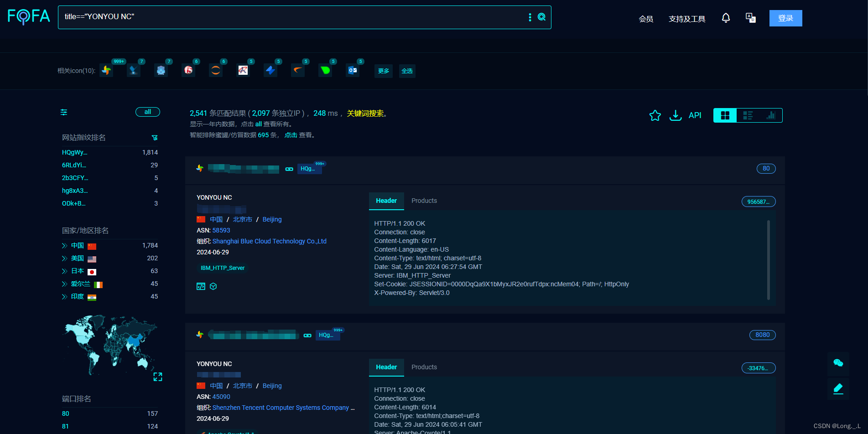Click fingerprint ranking filter funnel icon
The width and height of the screenshot is (868, 434).
point(155,138)
